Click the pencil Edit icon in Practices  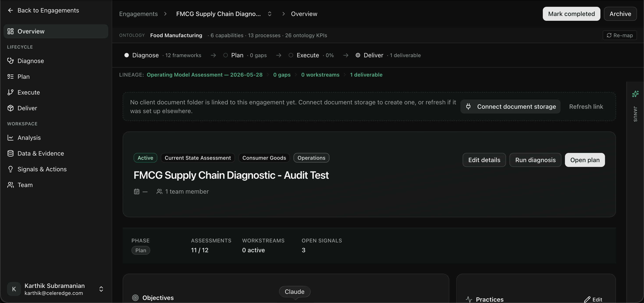[x=587, y=299]
